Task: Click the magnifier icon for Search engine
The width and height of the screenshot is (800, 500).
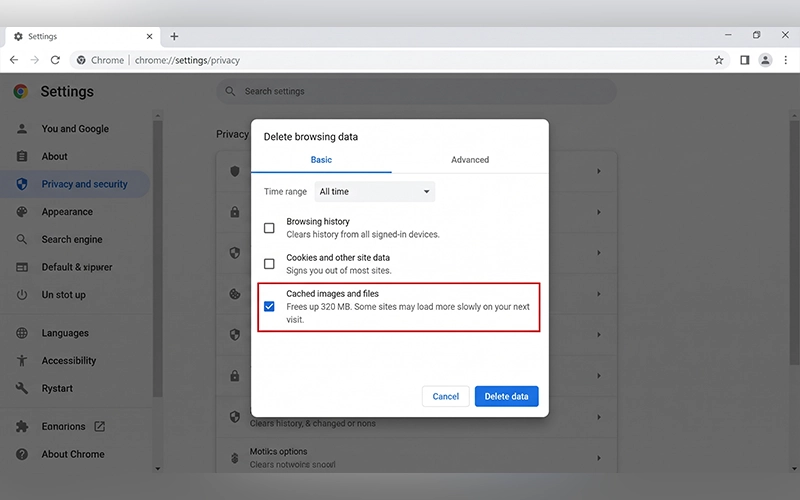Action: pyautogui.click(x=21, y=239)
